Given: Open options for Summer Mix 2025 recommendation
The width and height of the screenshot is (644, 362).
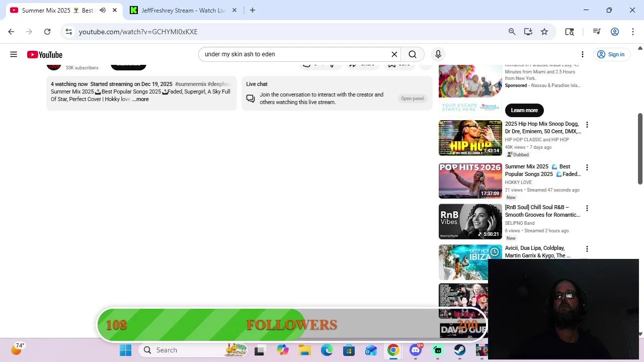Looking at the screenshot, I should coord(587,167).
